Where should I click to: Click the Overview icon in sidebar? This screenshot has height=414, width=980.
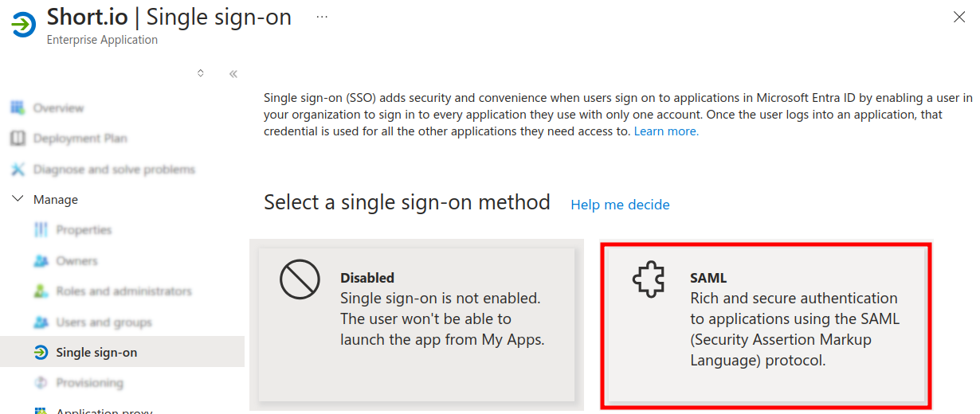click(18, 107)
